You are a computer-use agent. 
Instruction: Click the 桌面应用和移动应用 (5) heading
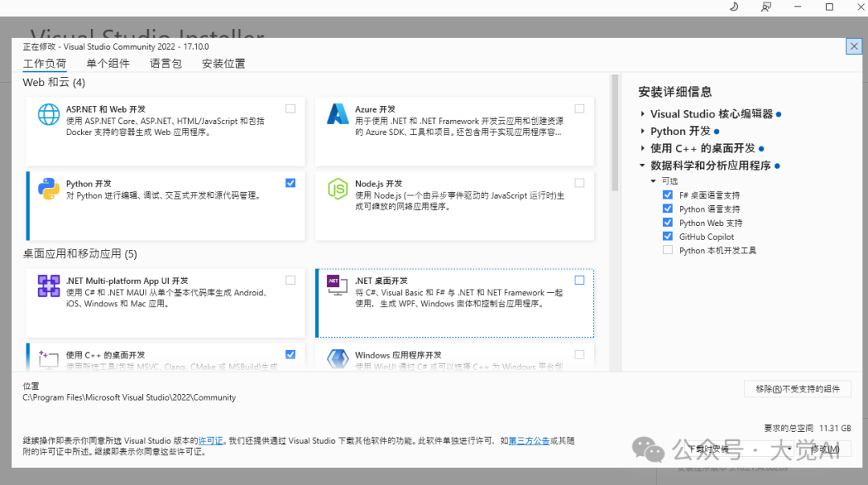[80, 254]
